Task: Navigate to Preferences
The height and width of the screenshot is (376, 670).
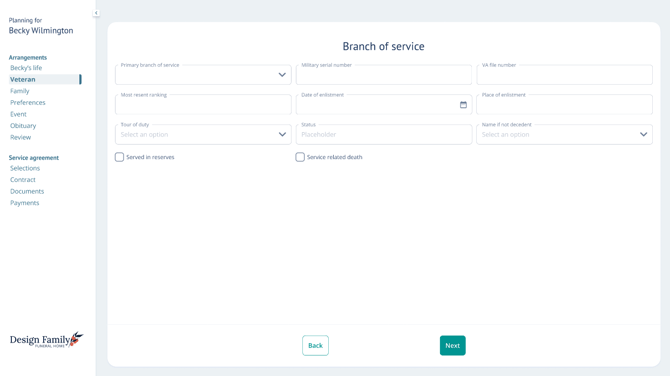Action: pyautogui.click(x=28, y=103)
